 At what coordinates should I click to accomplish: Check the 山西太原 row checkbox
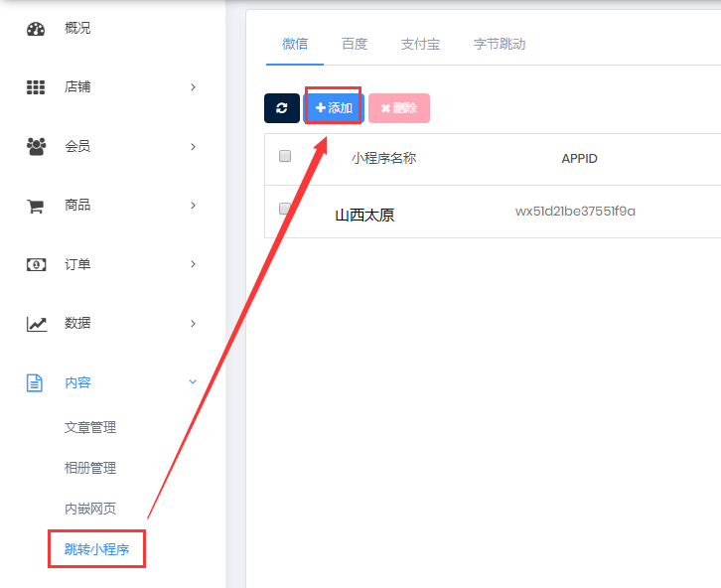285,209
